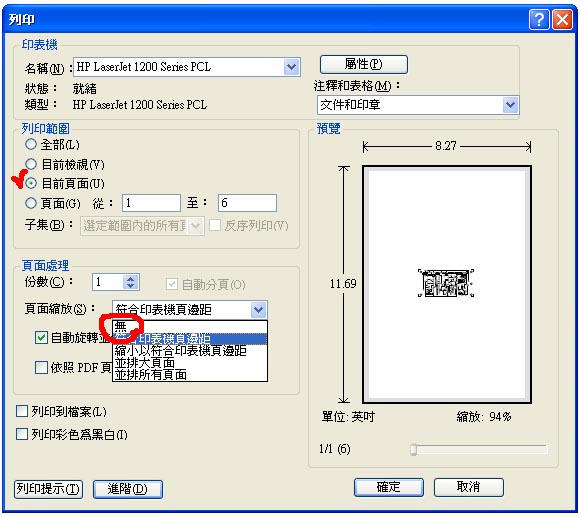The image size is (580, 517).
Task: Click the preview page slider handle
Action: [x=414, y=449]
